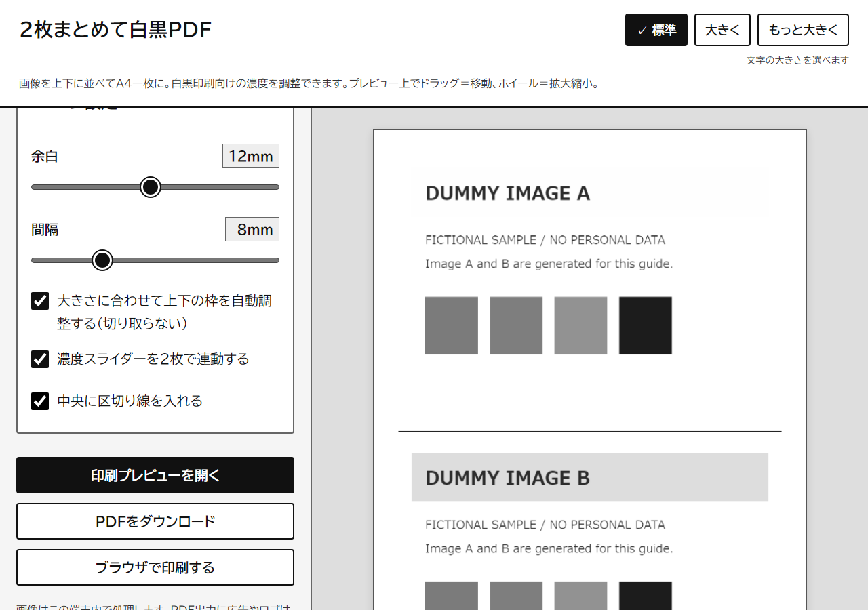Click the center divider line in the preview
This screenshot has height=610, width=868.
click(x=590, y=431)
